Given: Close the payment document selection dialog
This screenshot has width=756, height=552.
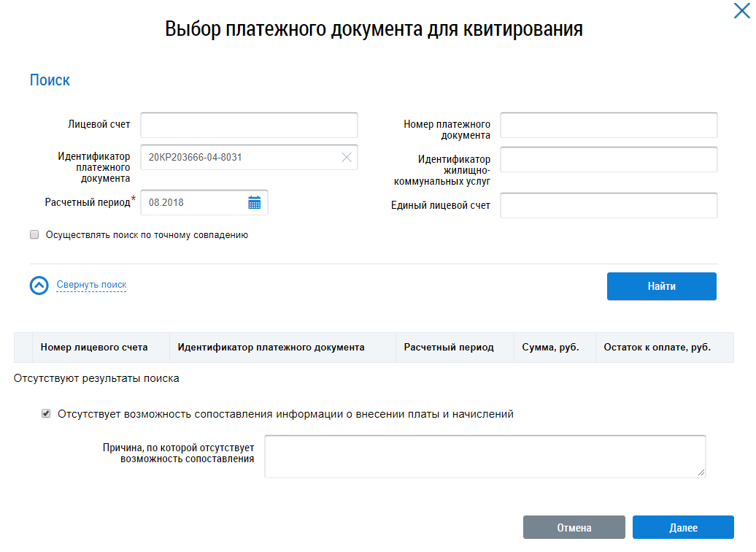Looking at the screenshot, I should pos(741,11).
